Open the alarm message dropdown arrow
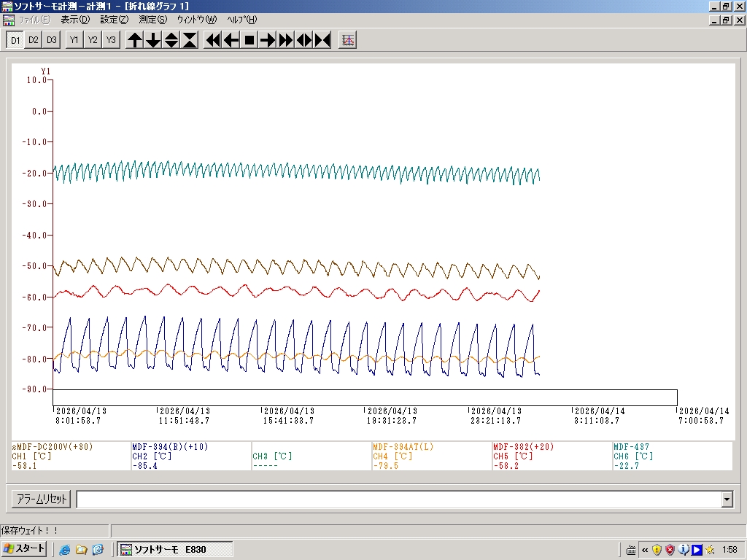 click(727, 499)
